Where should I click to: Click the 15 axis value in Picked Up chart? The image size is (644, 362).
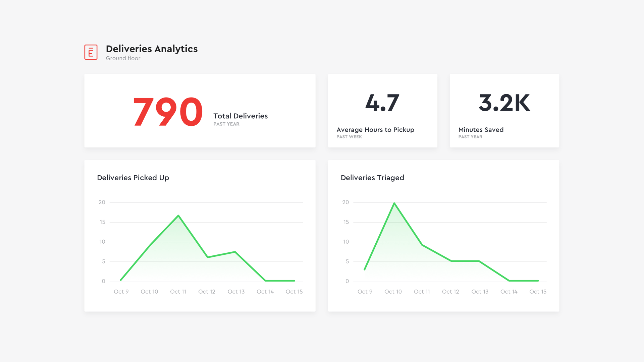point(102,222)
